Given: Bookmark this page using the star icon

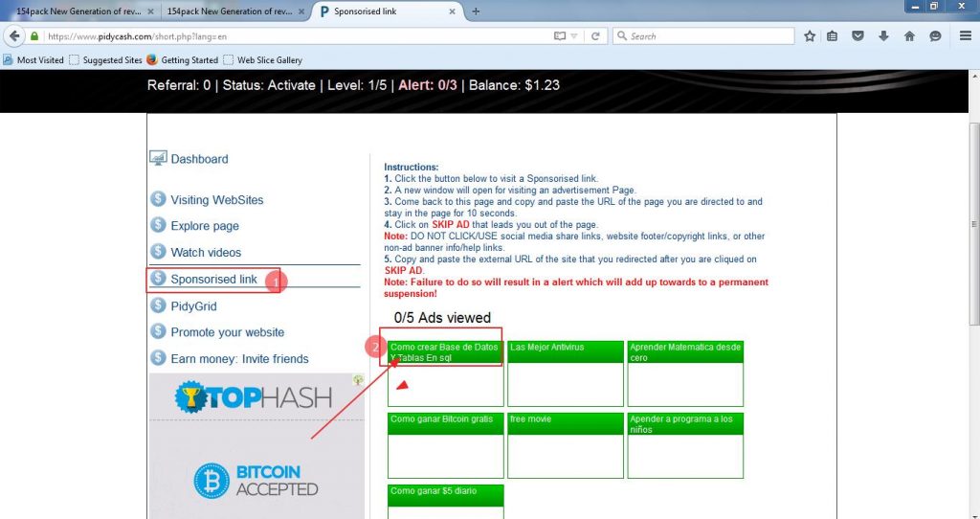Looking at the screenshot, I should [x=810, y=36].
